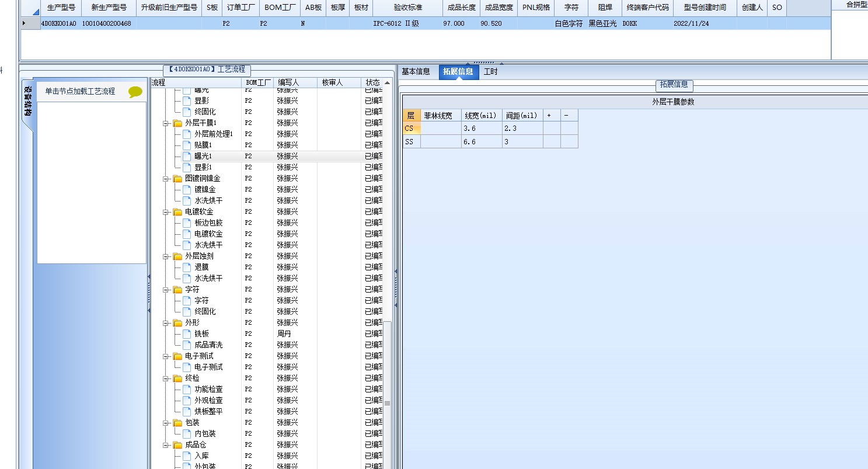Collapse the 终检 tree node
This screenshot has height=469, width=868.
pyautogui.click(x=166, y=378)
